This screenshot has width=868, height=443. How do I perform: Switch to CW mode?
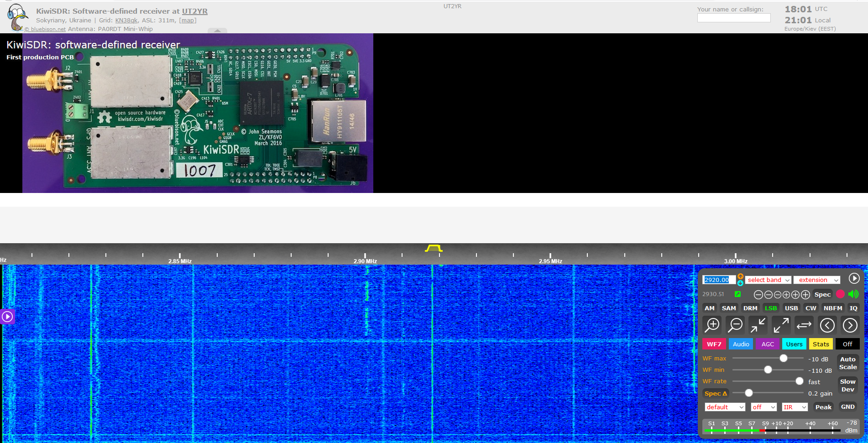(x=811, y=308)
